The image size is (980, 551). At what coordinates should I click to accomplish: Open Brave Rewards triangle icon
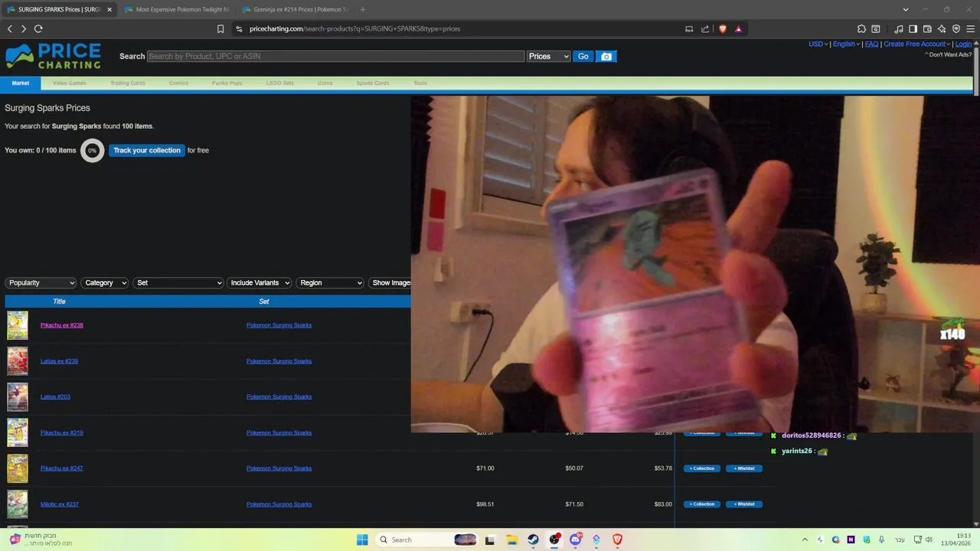pyautogui.click(x=738, y=28)
